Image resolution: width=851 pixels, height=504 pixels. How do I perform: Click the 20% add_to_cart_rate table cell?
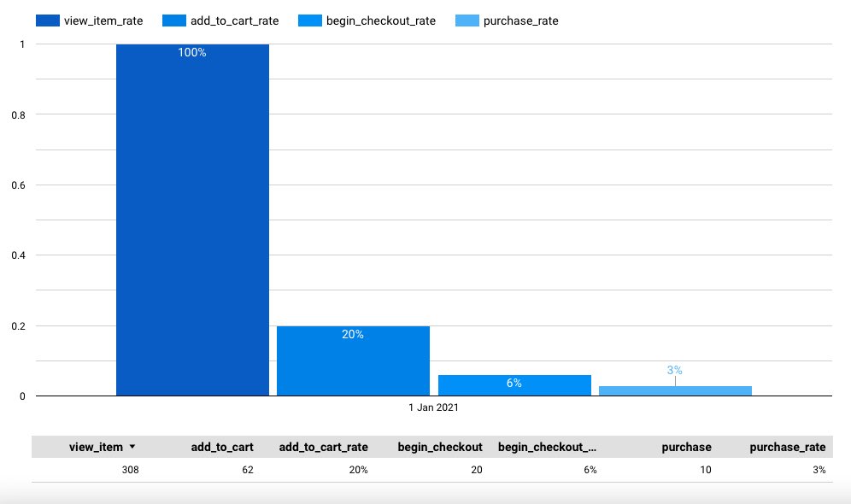358,470
